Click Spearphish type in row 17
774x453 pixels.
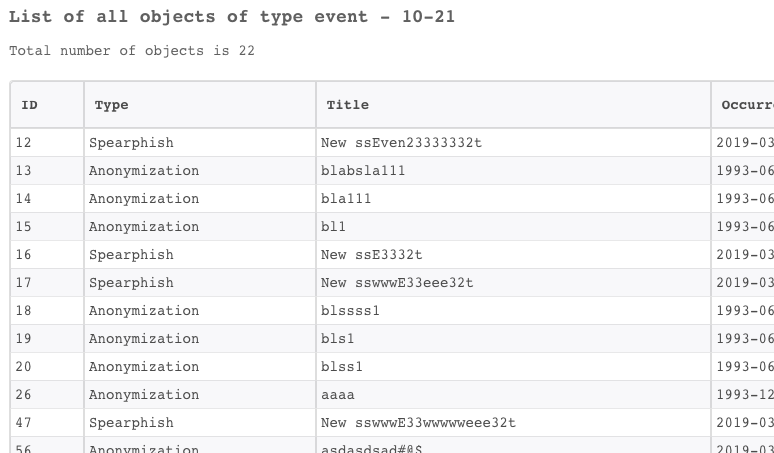click(x=131, y=283)
